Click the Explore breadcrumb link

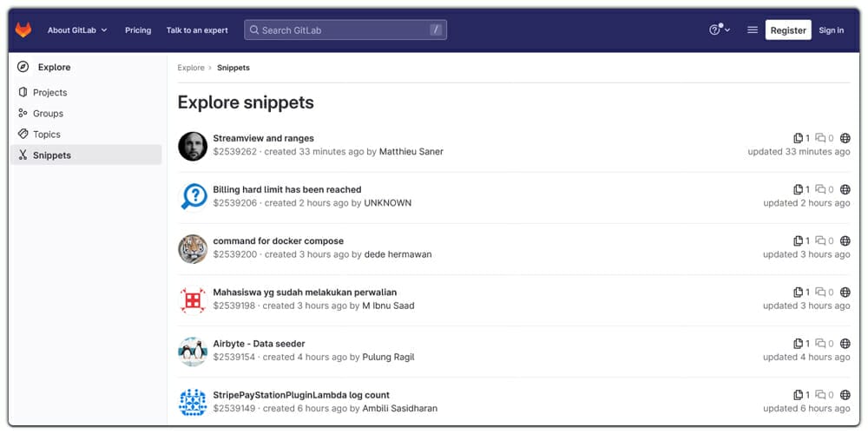pyautogui.click(x=191, y=68)
